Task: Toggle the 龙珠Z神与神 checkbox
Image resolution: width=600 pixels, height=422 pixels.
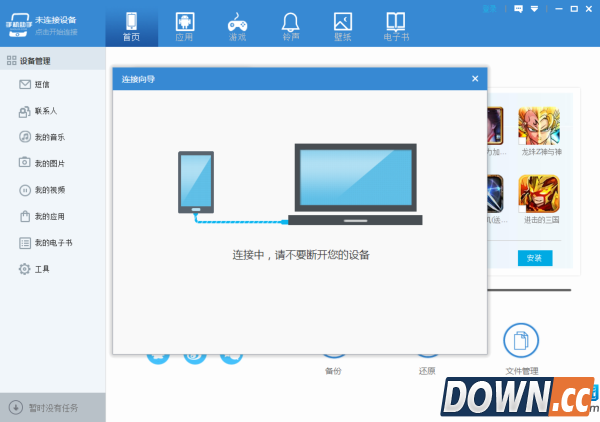Action: (x=522, y=141)
